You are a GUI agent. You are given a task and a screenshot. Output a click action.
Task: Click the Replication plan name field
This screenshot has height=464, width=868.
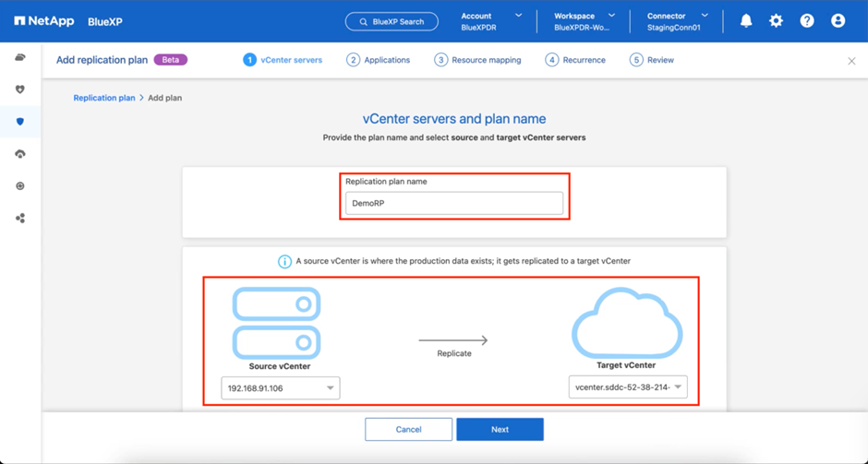pyautogui.click(x=453, y=203)
